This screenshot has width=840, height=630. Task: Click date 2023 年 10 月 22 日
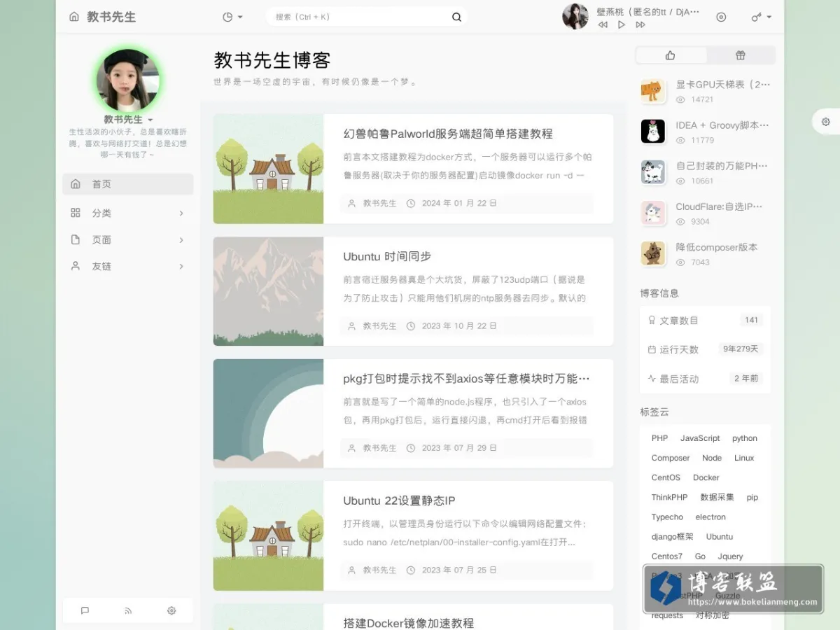[459, 326]
